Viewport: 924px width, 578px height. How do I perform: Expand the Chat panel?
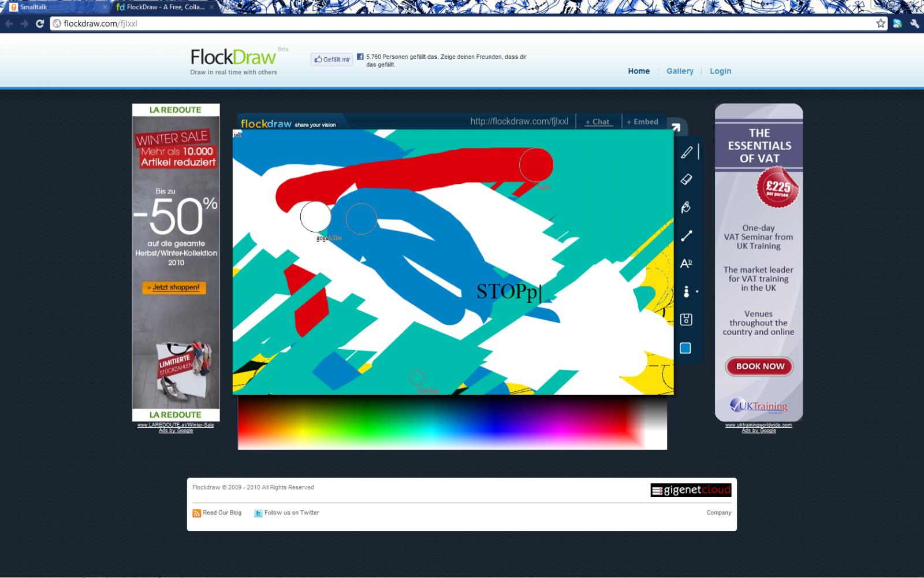597,122
